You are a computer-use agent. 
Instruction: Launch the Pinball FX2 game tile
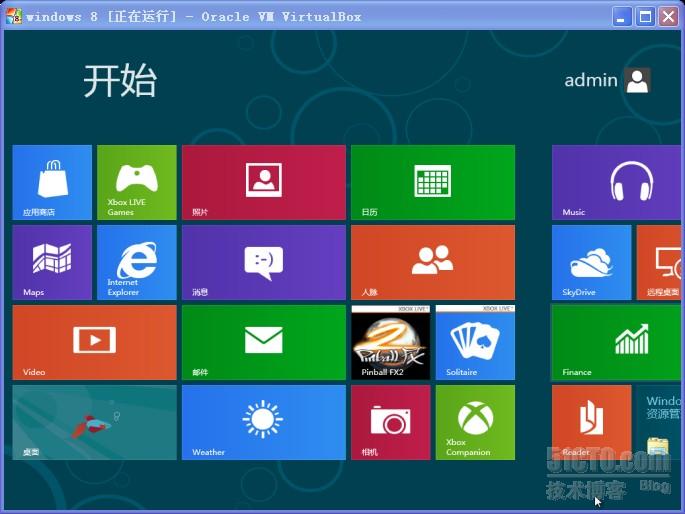[391, 342]
